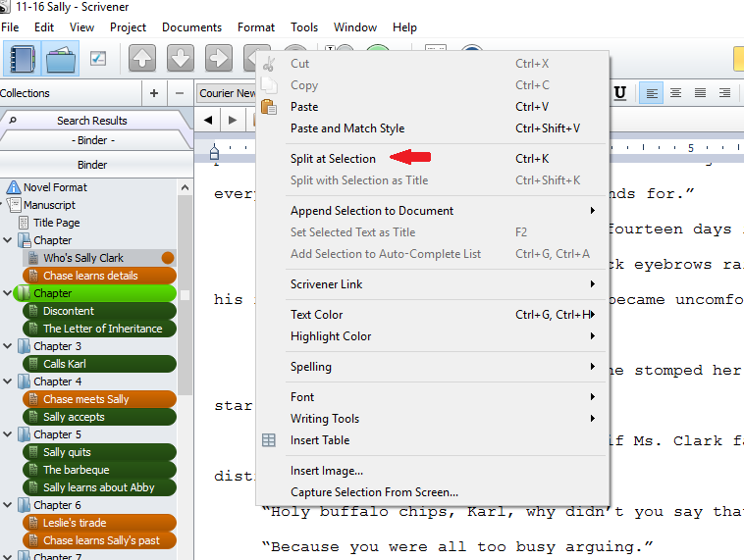744x560 pixels.
Task: Switch to the Search Results collection tab
Action: click(x=92, y=121)
